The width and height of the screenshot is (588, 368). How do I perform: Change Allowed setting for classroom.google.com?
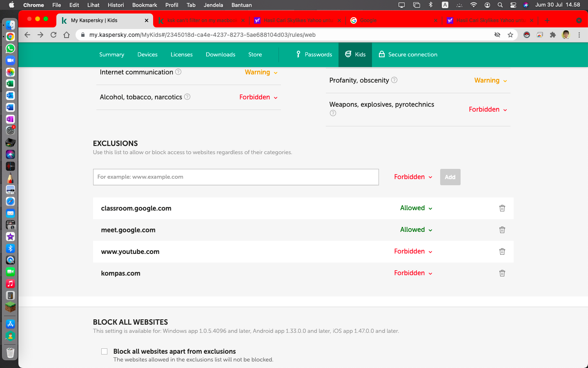tap(416, 208)
